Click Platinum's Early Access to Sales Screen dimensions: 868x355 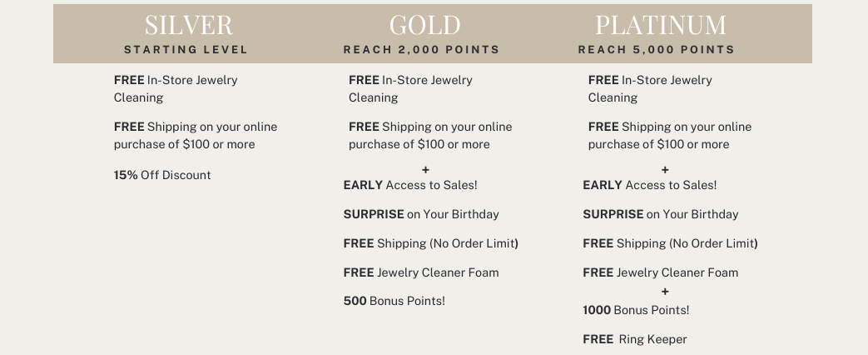[650, 185]
